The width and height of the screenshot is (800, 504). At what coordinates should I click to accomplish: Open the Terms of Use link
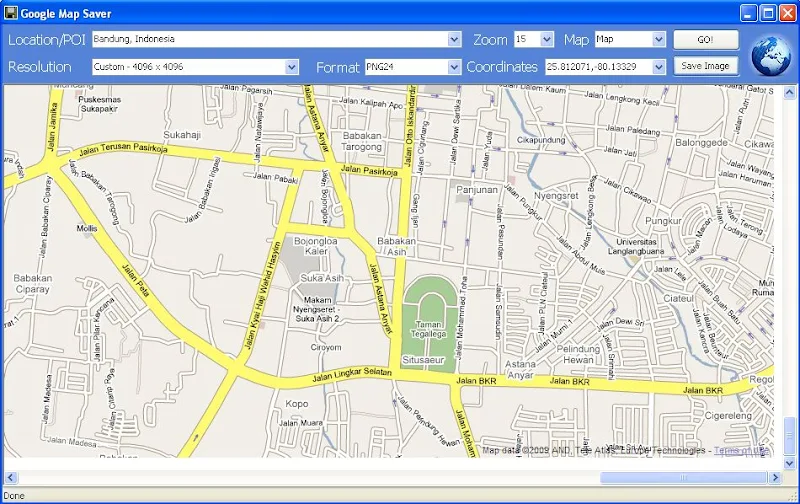740,451
